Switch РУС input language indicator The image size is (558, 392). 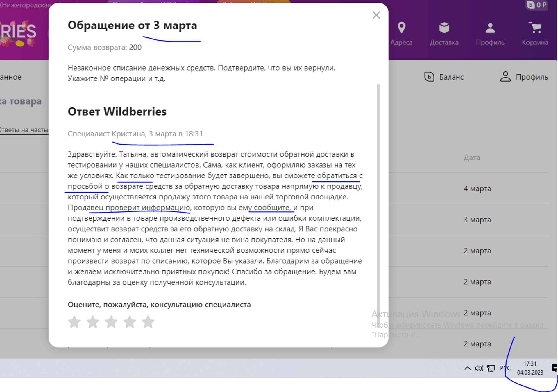click(x=505, y=368)
